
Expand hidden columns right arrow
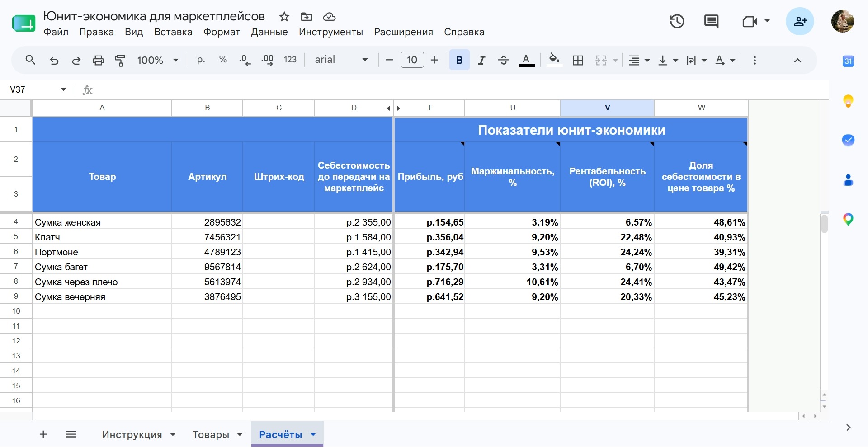(x=399, y=108)
